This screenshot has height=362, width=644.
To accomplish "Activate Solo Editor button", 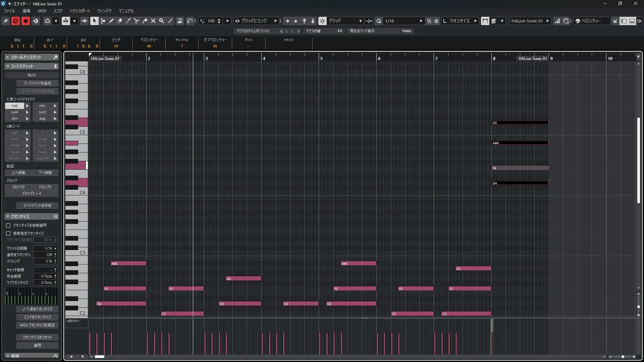I will [15, 21].
